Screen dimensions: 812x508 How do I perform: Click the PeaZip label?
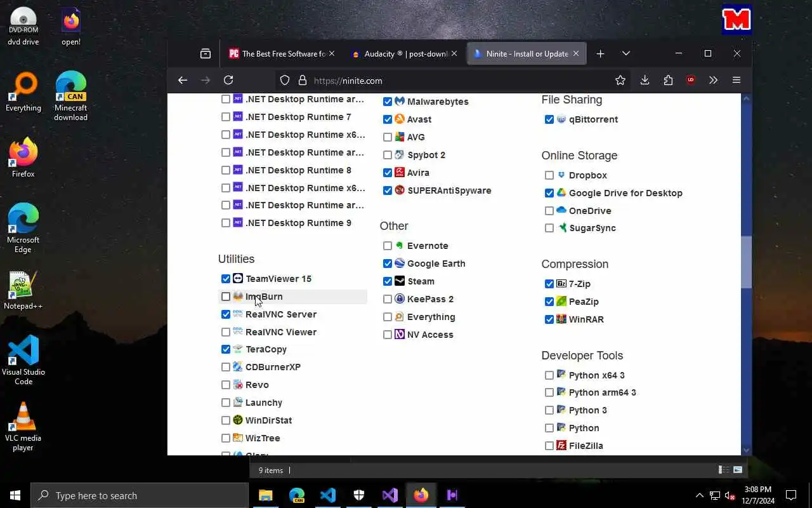point(584,302)
